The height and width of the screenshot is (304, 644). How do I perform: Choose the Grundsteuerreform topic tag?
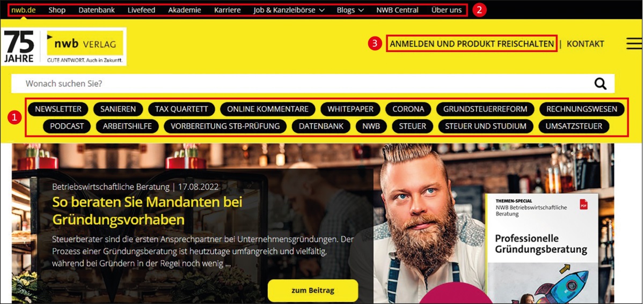[485, 109]
